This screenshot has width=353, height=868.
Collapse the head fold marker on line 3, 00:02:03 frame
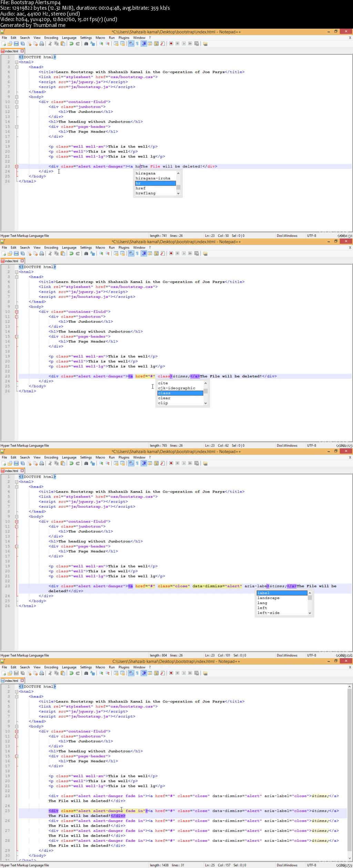(17, 277)
